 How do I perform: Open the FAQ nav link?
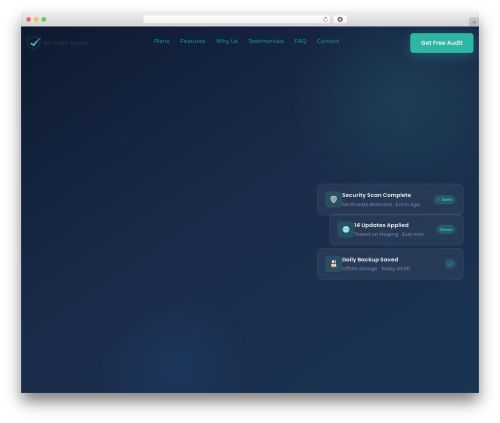pyautogui.click(x=300, y=41)
